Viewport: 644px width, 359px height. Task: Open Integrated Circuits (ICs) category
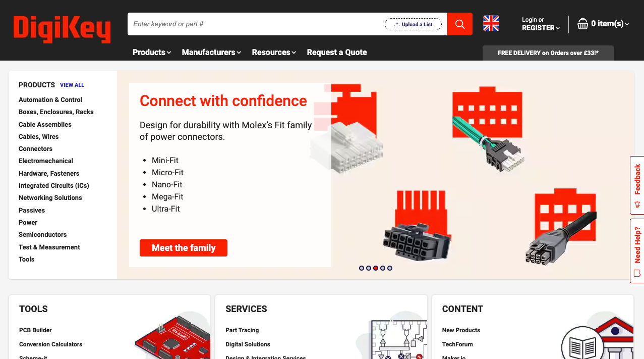[54, 185]
